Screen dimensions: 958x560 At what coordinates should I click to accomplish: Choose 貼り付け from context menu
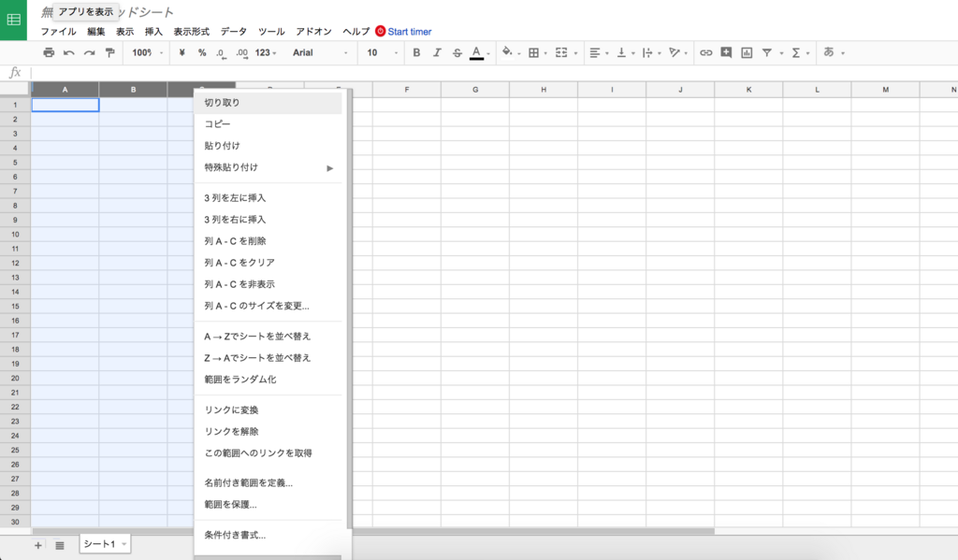(x=268, y=146)
